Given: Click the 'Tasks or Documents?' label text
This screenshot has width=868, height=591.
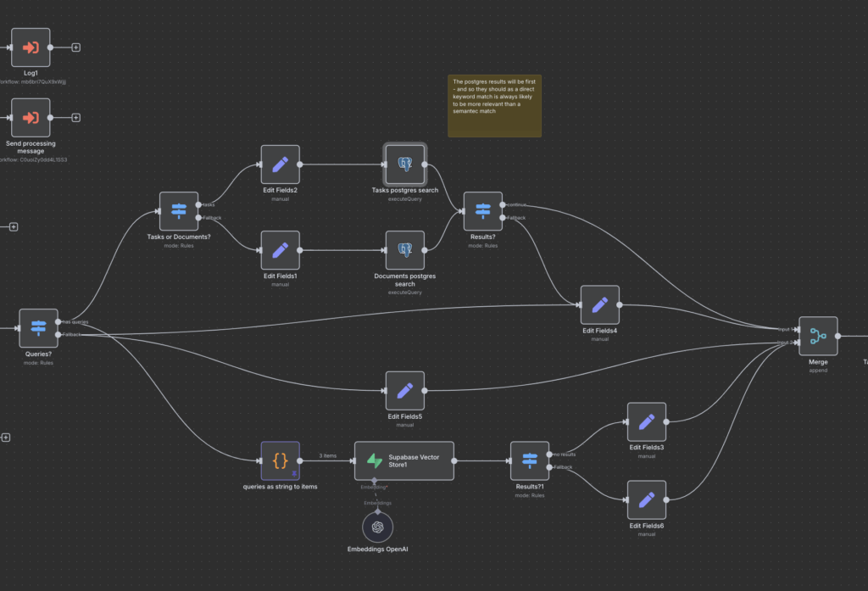Looking at the screenshot, I should [179, 237].
